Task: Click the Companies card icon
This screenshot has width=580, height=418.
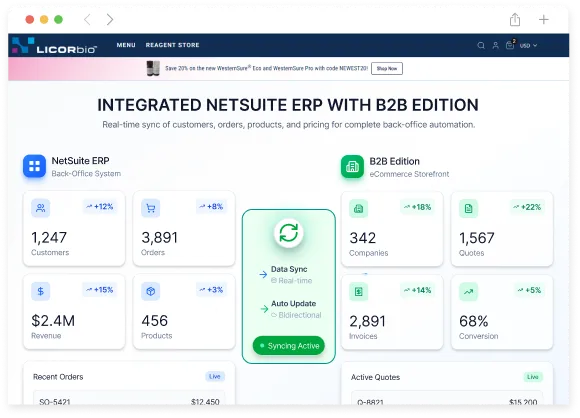Action: tap(358, 209)
